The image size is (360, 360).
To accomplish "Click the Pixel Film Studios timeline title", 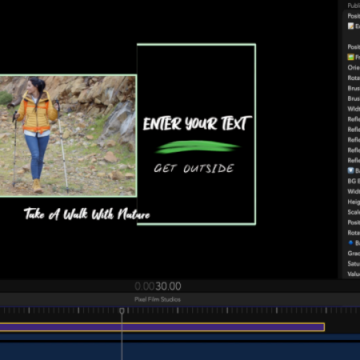I will pos(157,299).
